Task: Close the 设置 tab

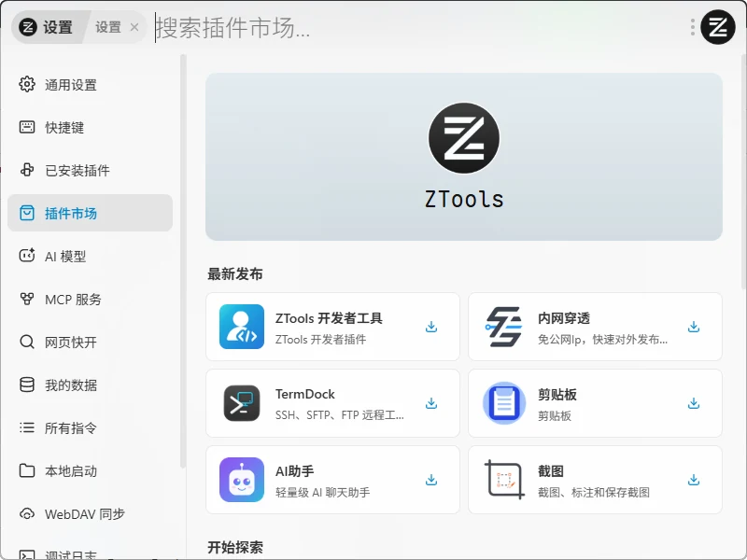Action: pos(134,28)
